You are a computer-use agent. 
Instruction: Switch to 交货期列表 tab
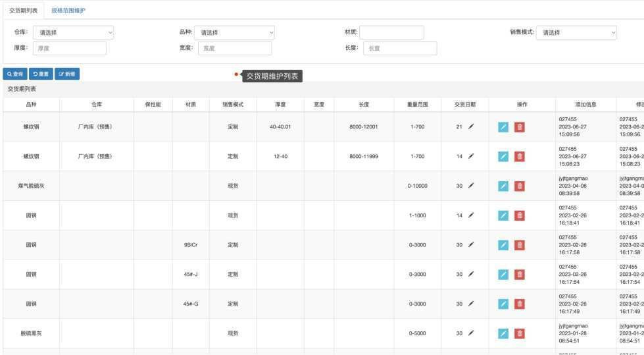[24, 11]
